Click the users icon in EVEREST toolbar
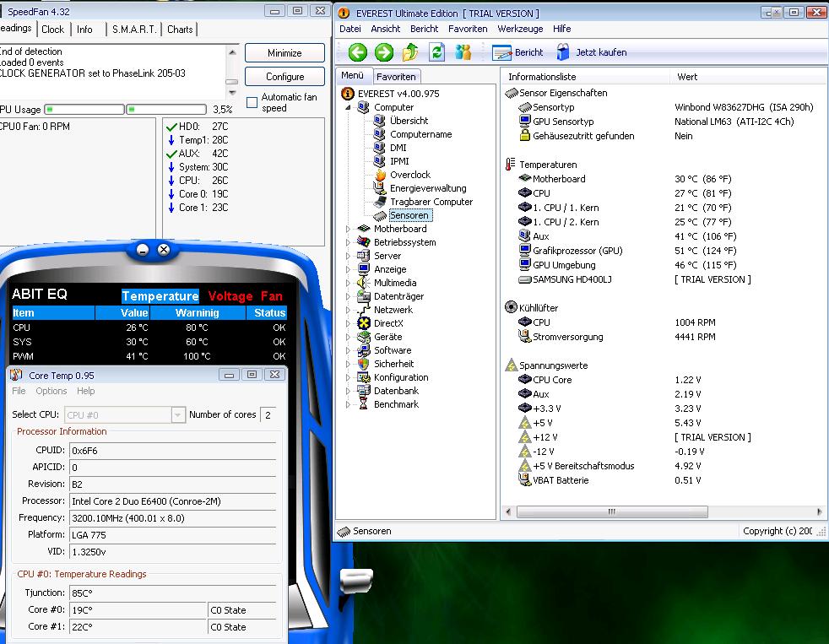This screenshot has width=829, height=644. point(463,52)
